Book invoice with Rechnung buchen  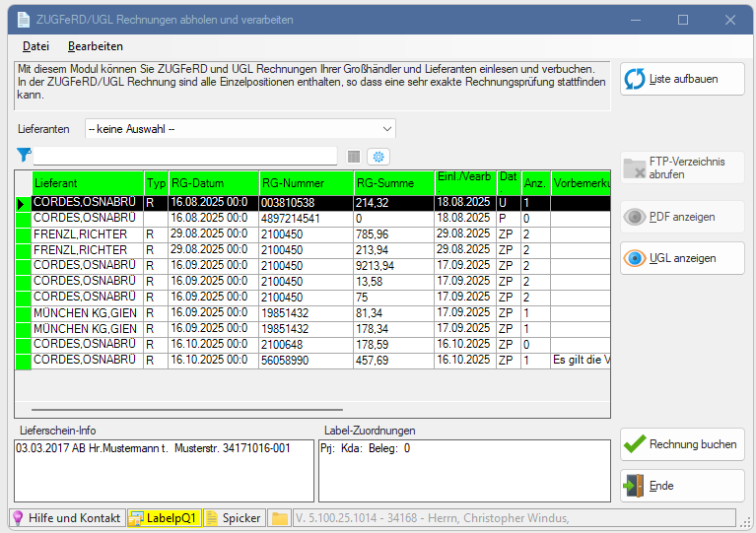[682, 444]
